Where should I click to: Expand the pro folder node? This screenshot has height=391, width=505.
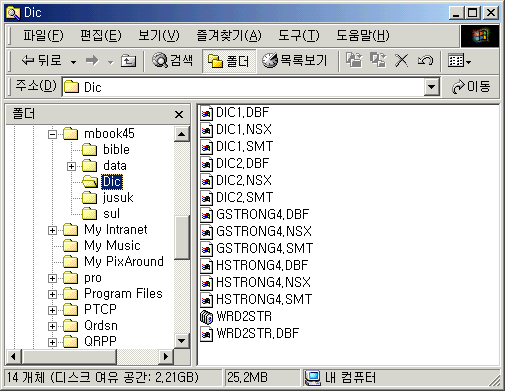[52, 278]
